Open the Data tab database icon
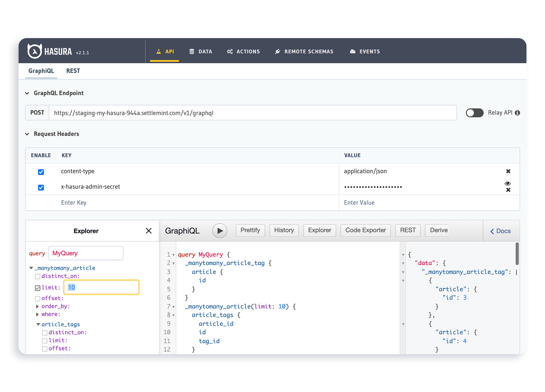This screenshot has height=392, width=545. 192,51
